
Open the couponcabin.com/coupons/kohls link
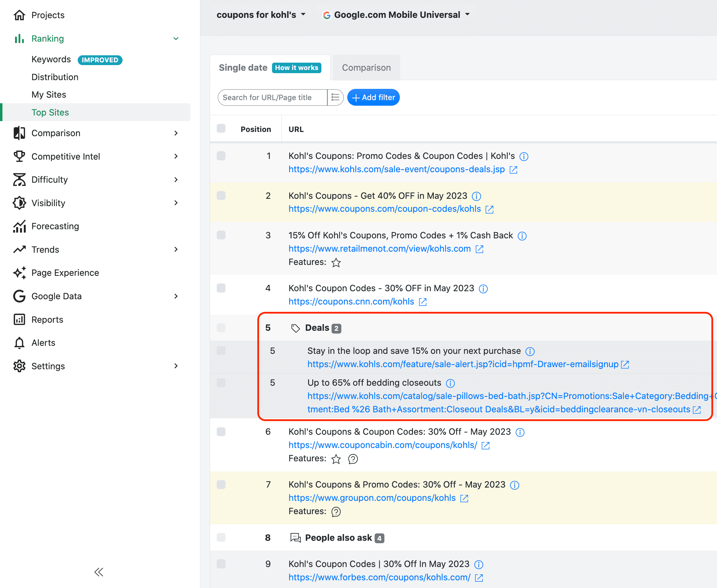pos(383,445)
